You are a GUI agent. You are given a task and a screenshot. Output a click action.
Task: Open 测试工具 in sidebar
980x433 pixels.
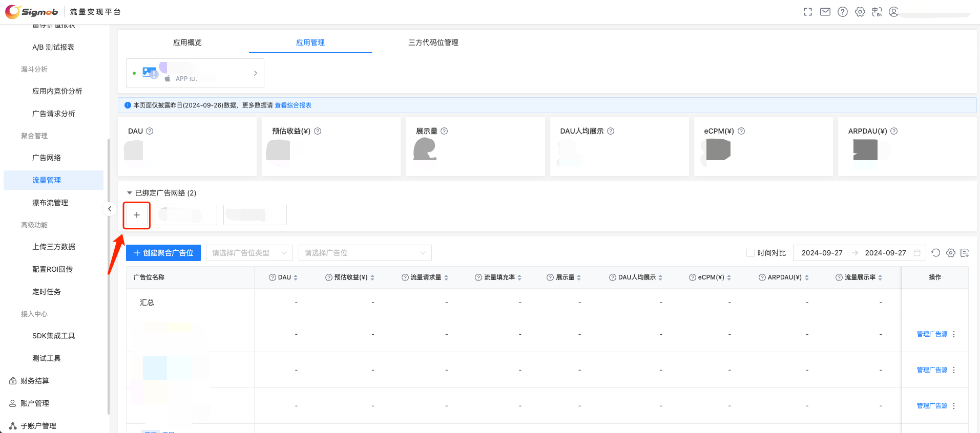coord(47,358)
